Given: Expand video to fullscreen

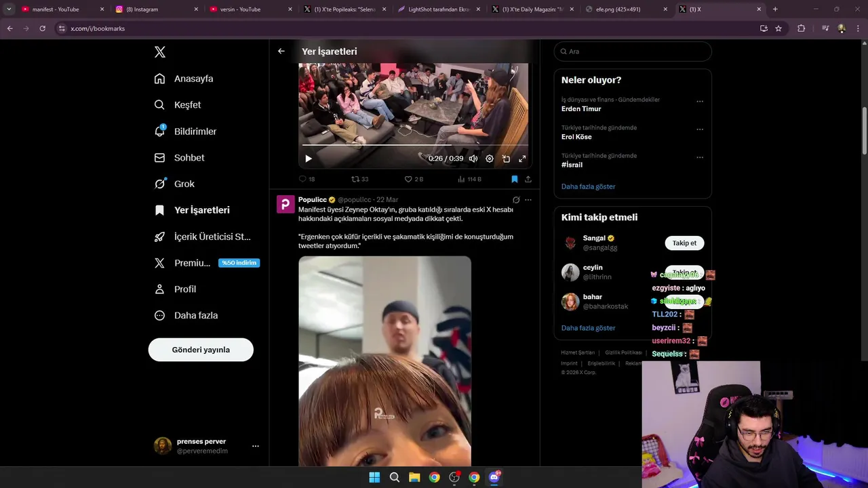Looking at the screenshot, I should 522,159.
